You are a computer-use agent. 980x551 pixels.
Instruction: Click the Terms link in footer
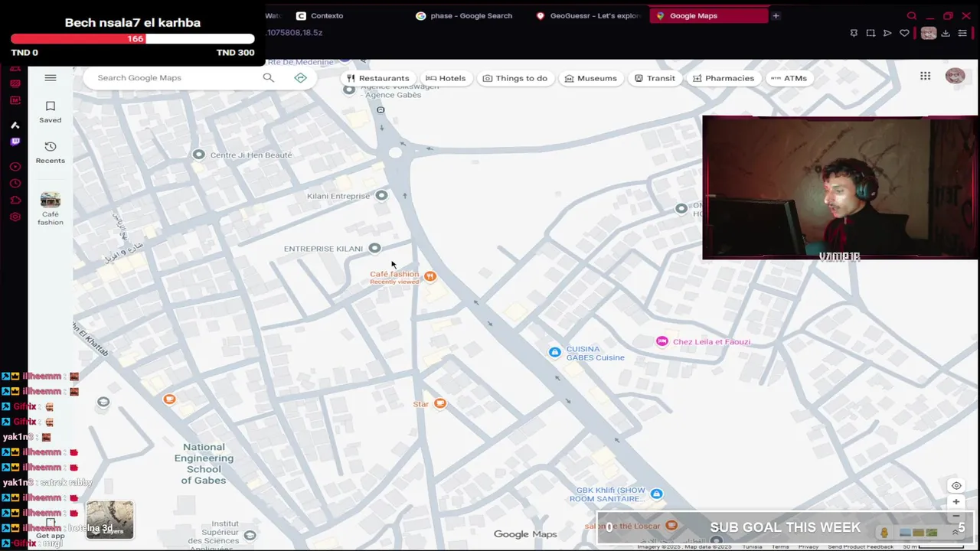coord(780,546)
